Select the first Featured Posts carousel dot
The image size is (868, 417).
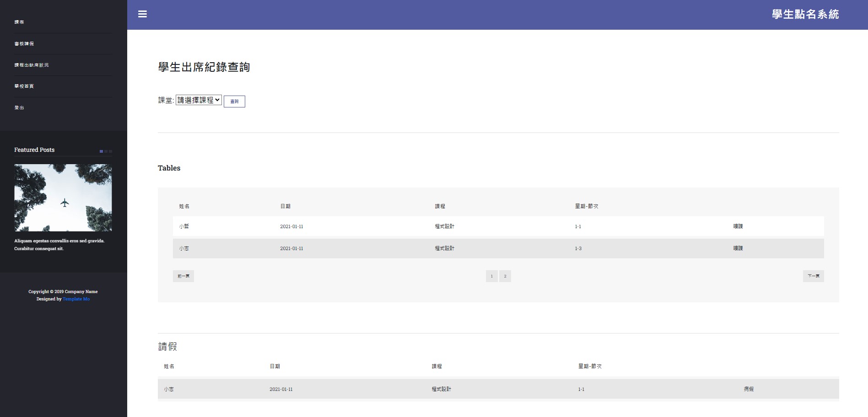point(101,151)
